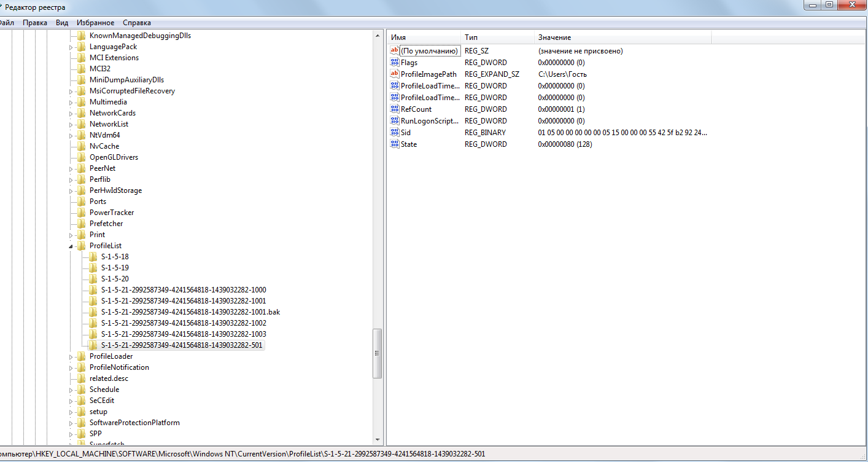The width and height of the screenshot is (868, 462).
Task: Expand the Multimedia key
Action: pos(71,103)
